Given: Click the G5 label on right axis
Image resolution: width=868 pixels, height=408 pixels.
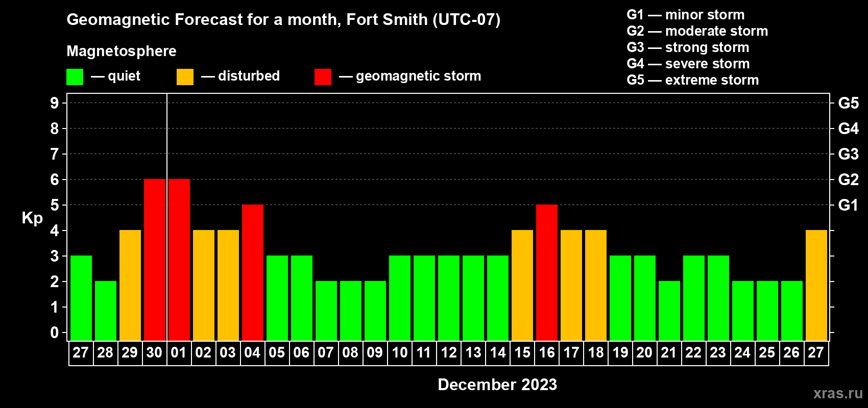Looking at the screenshot, I should pyautogui.click(x=848, y=103).
